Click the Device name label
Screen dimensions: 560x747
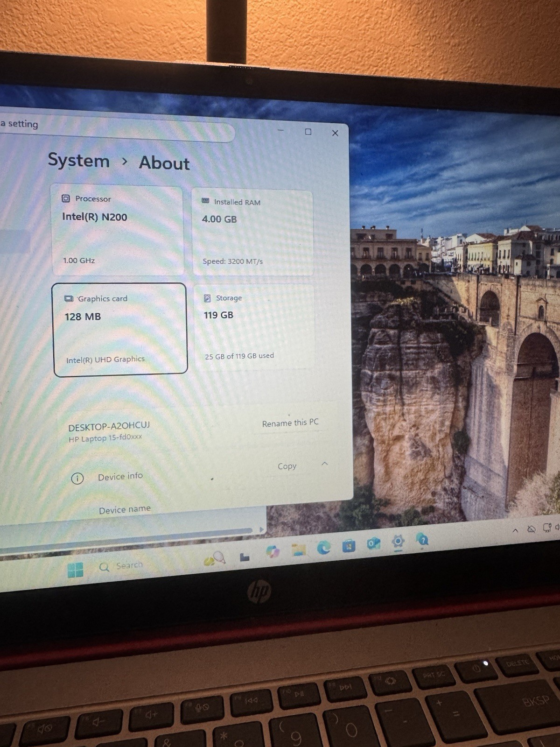pos(125,509)
